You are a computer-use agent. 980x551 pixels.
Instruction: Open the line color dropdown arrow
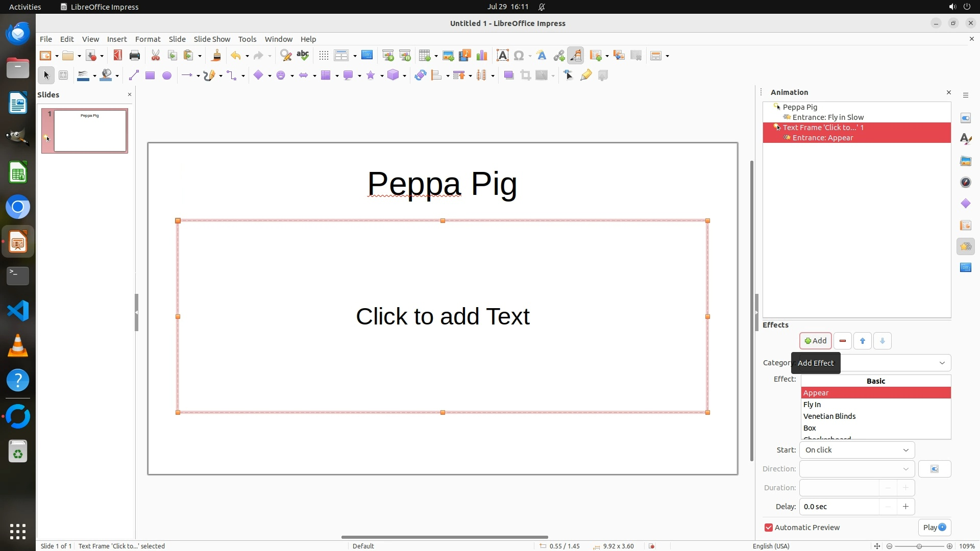[95, 76]
